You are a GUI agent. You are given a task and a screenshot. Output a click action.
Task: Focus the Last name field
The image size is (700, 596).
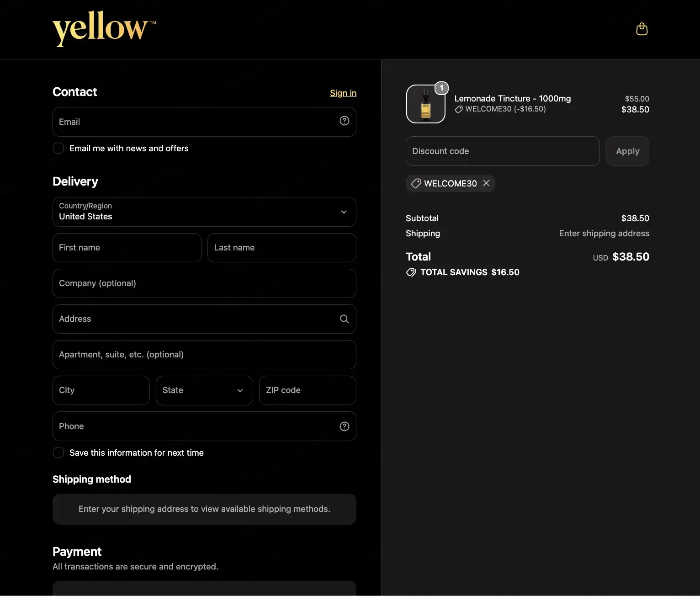point(282,248)
